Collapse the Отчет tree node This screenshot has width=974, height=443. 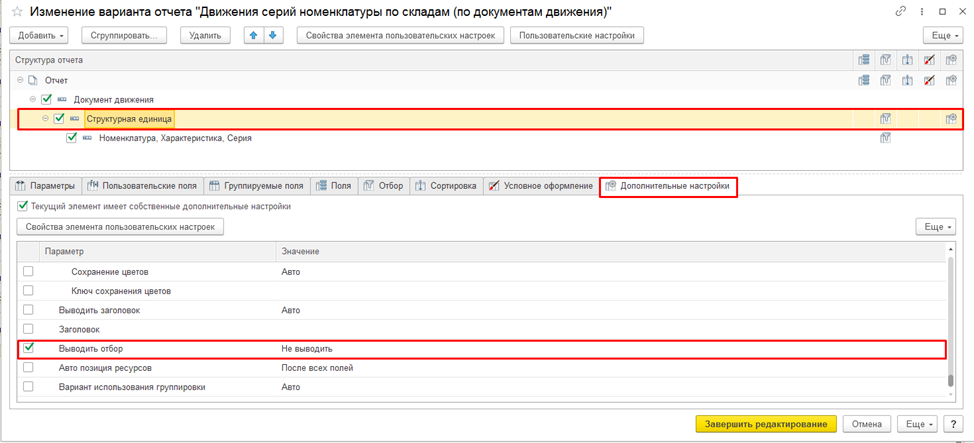[x=20, y=80]
